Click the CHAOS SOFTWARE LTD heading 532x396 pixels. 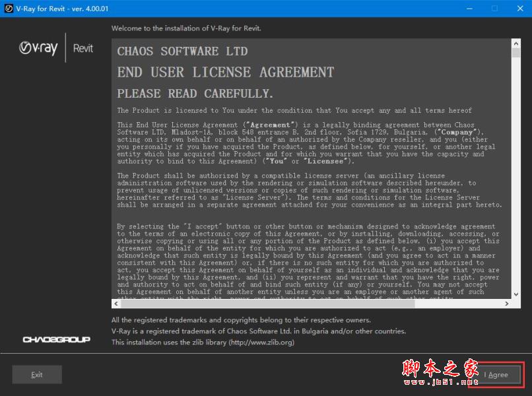[x=183, y=51]
